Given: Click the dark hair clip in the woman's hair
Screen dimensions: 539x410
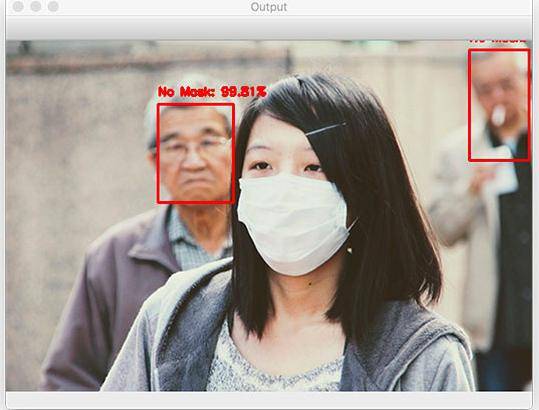Looking at the screenshot, I should pos(325,129).
